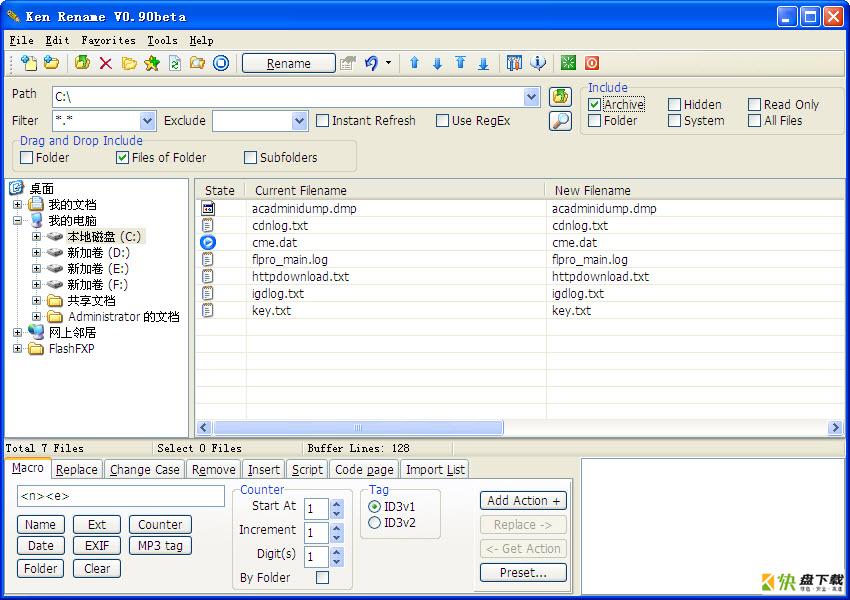Click the key.txt file state icon
This screenshot has height=600, width=850.
[x=208, y=311]
